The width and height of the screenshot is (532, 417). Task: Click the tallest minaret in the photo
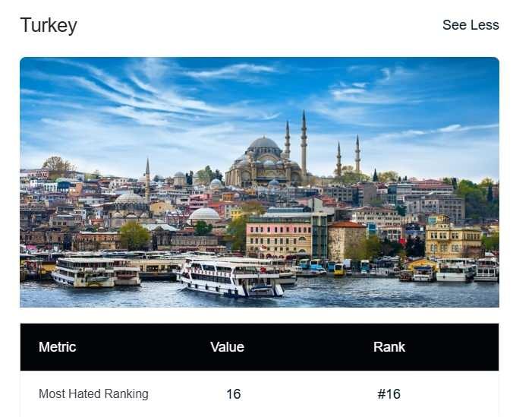[x=304, y=143]
